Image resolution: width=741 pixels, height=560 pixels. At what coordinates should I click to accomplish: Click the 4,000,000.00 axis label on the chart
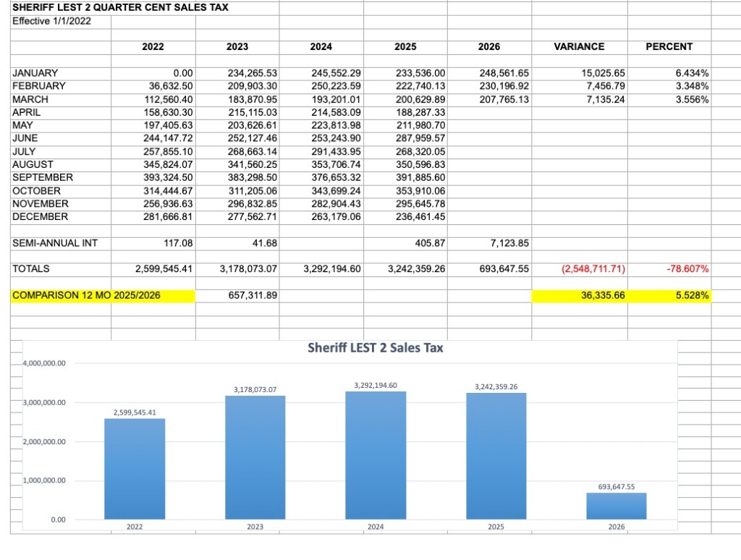[44, 363]
